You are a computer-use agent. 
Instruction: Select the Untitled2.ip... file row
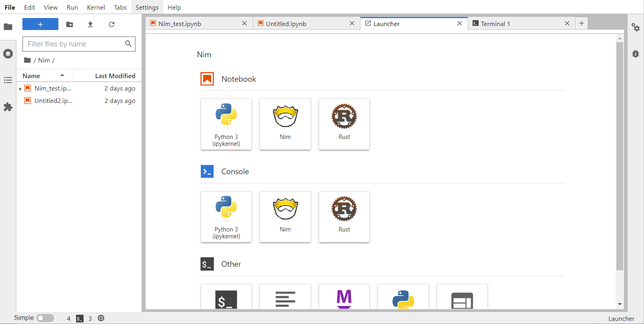(79, 101)
